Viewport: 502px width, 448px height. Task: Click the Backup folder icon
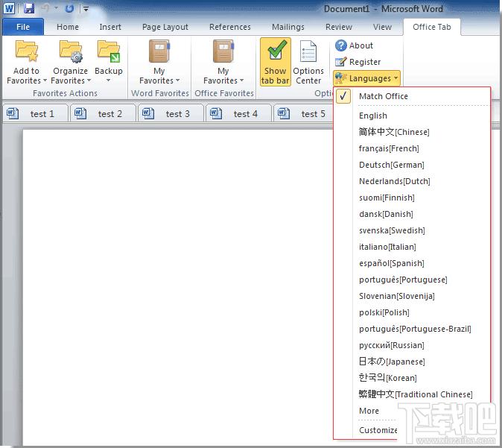(109, 51)
